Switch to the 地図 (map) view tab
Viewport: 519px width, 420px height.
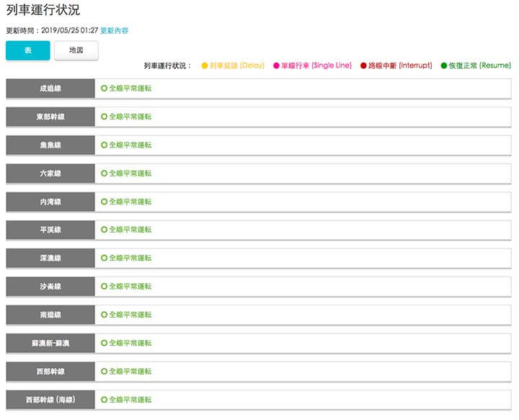pyautogui.click(x=76, y=50)
